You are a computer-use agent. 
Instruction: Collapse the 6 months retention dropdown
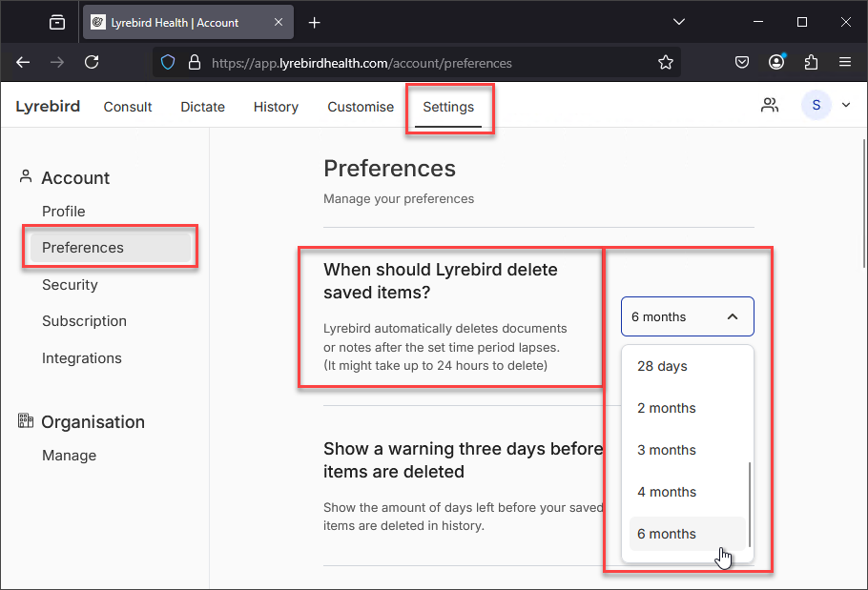coord(687,316)
